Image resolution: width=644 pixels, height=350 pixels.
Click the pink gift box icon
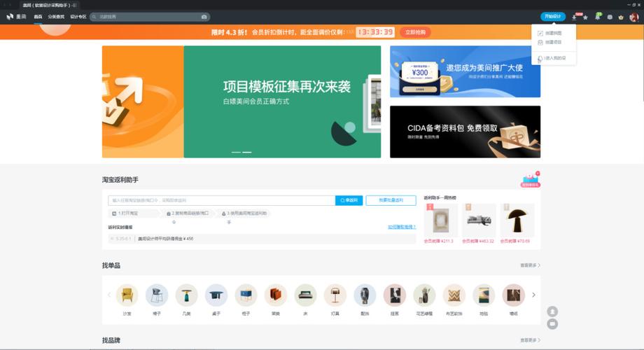(530, 180)
